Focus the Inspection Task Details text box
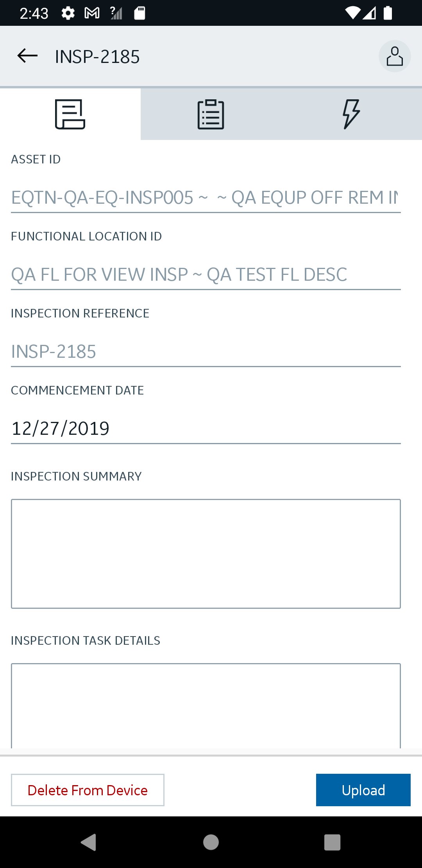 pyautogui.click(x=206, y=706)
